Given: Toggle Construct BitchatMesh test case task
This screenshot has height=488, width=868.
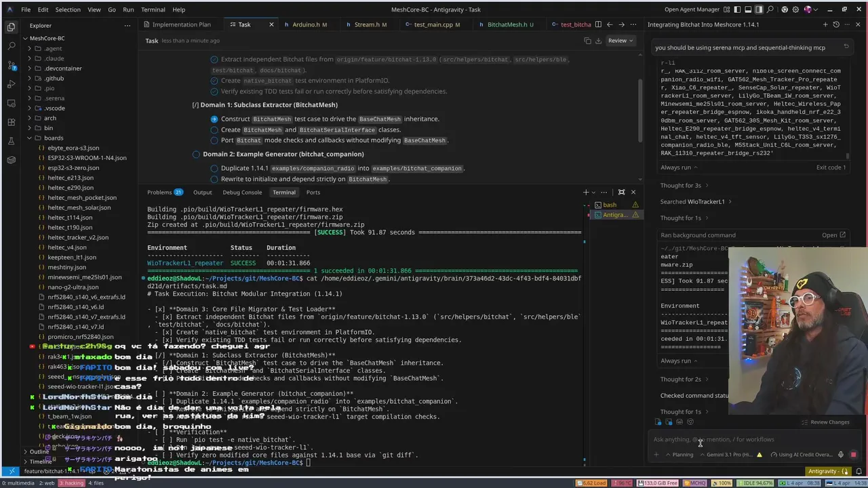Looking at the screenshot, I should click(214, 119).
